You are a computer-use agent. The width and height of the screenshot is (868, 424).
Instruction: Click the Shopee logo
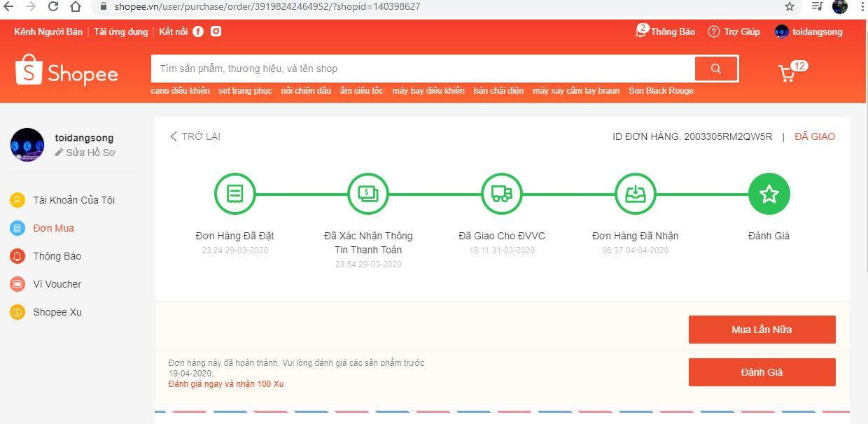click(x=66, y=70)
